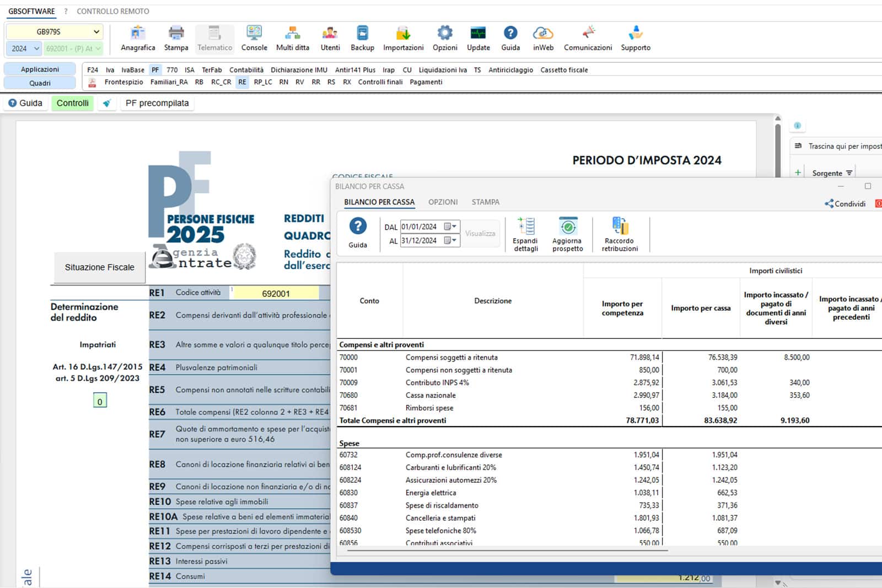Open the PDF icon beside Frontespizio
Image resolution: width=882 pixels, height=588 pixels.
[93, 83]
